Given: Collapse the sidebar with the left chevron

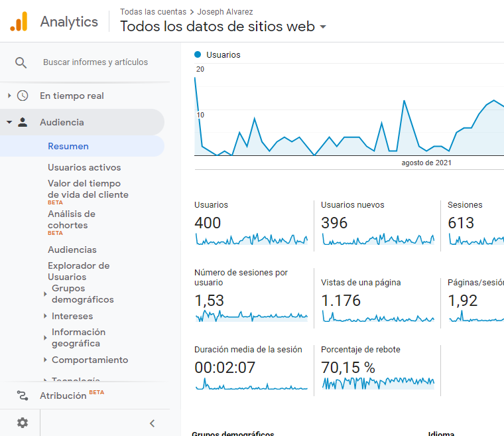Looking at the screenshot, I should [x=153, y=423].
